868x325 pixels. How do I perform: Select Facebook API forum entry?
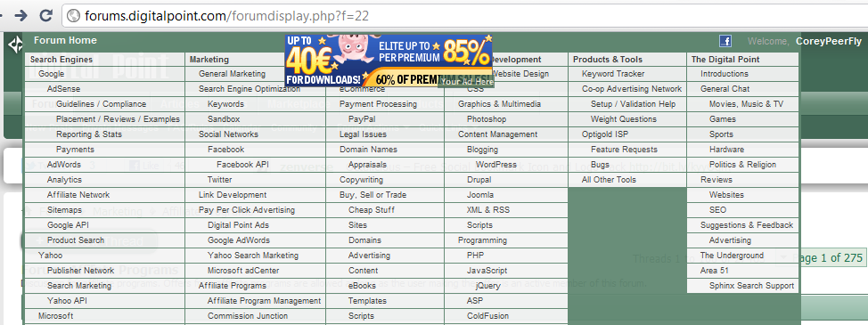click(242, 164)
